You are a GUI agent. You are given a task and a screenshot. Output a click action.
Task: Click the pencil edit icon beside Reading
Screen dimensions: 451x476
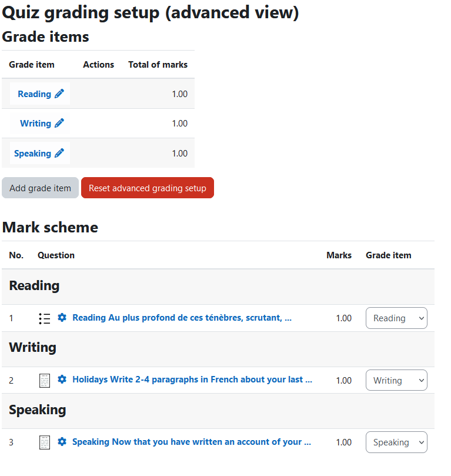coord(59,94)
